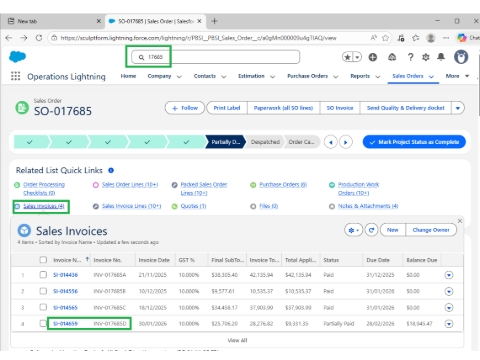Open the list settings gear in Sales Invoices
Viewport: 480px width, 360px height.
(x=353, y=230)
